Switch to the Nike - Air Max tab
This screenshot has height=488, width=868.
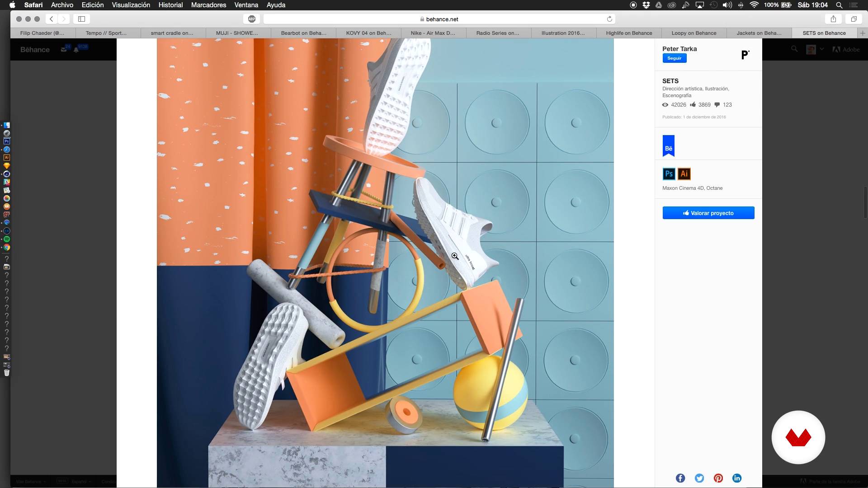point(433,33)
